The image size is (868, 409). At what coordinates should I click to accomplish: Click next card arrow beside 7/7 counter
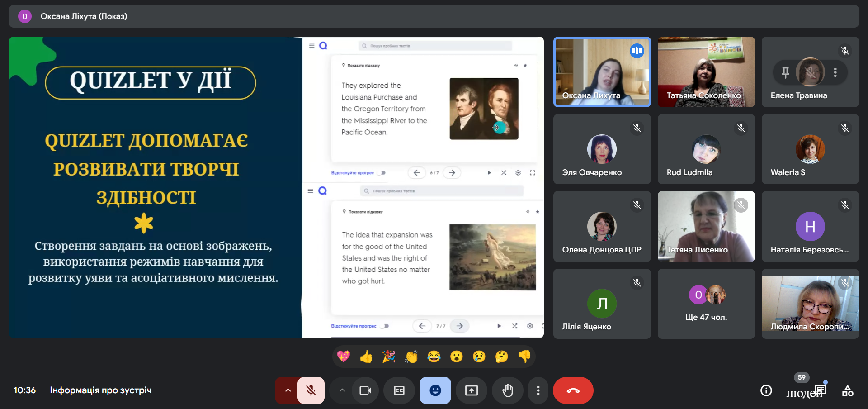click(460, 326)
